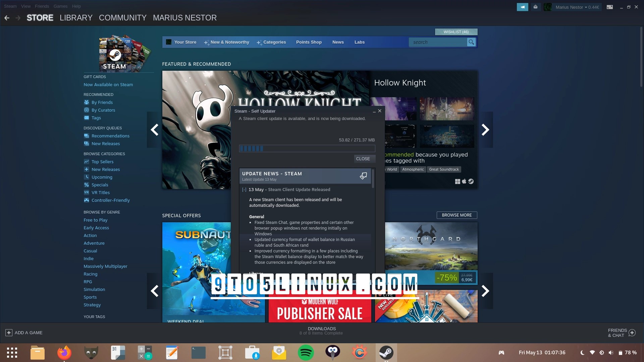Open Update News externally via its share icon
The width and height of the screenshot is (644, 362).
(x=363, y=176)
